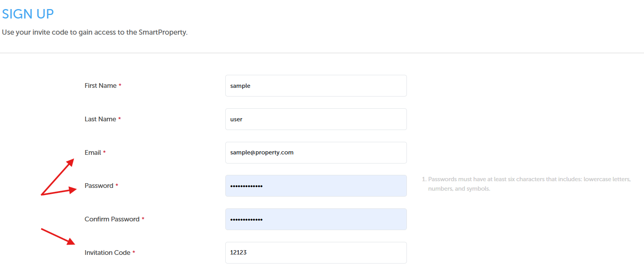The image size is (644, 273).
Task: Focus the Confirm Password input box
Action: tap(316, 219)
